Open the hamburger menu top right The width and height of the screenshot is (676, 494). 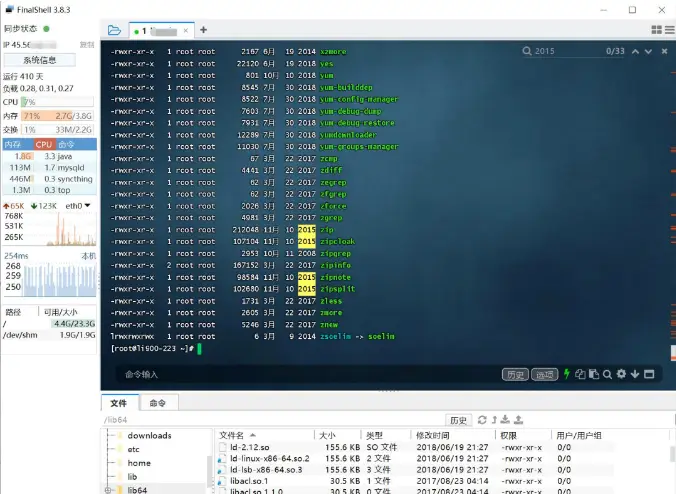click(670, 30)
